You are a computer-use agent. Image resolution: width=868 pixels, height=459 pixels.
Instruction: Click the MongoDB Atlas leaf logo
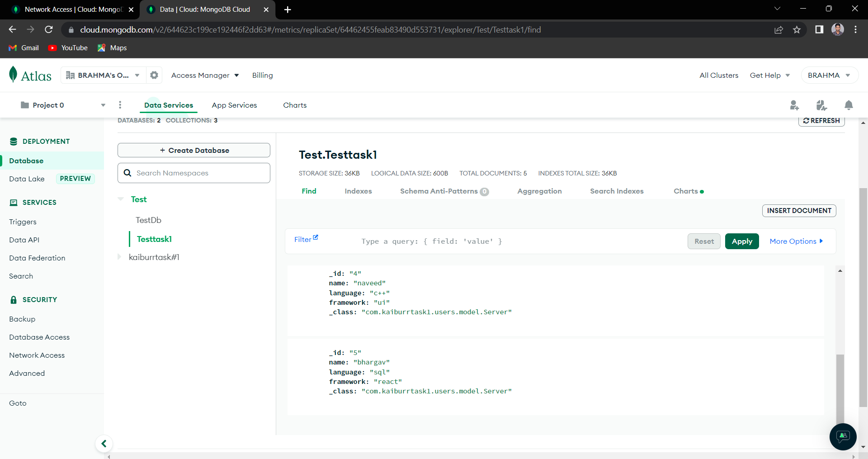tap(14, 74)
